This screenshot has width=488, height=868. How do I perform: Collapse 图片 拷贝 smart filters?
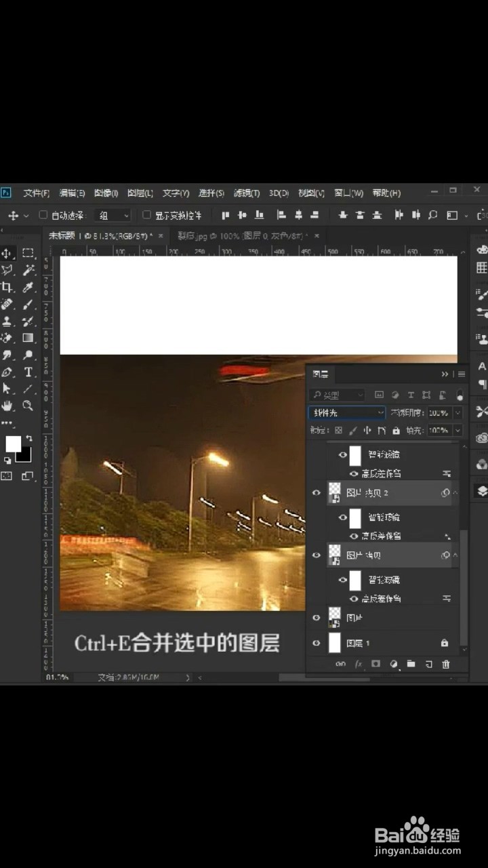pyautogui.click(x=455, y=555)
